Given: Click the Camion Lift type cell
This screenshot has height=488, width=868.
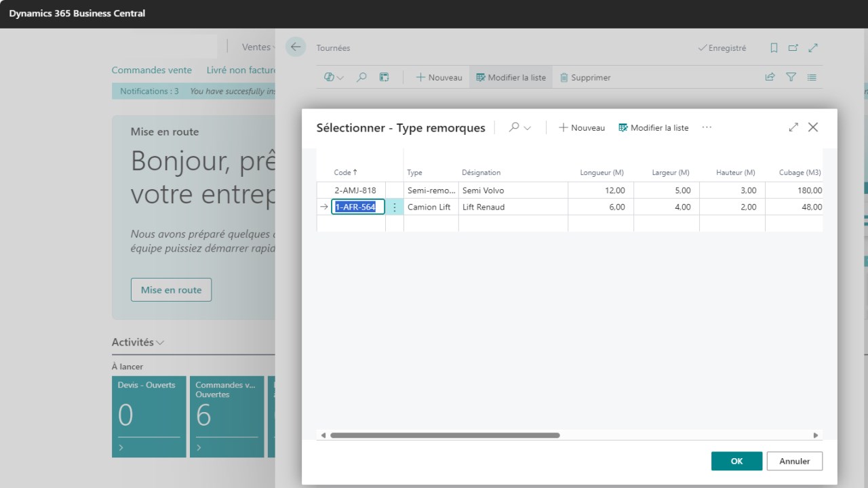Looking at the screenshot, I should coord(431,207).
